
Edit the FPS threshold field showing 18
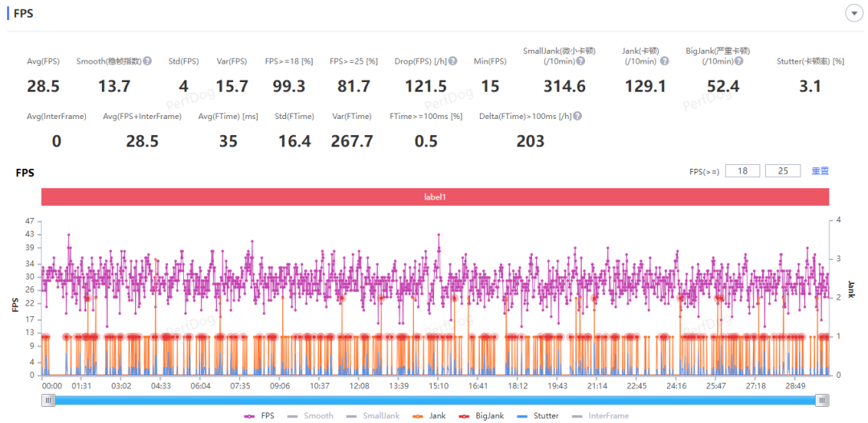pyautogui.click(x=743, y=171)
